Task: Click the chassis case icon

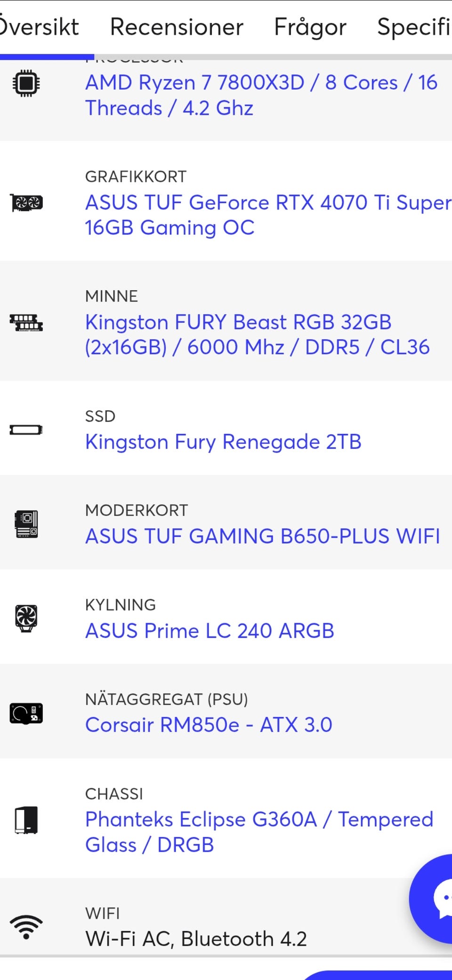Action: [26, 820]
